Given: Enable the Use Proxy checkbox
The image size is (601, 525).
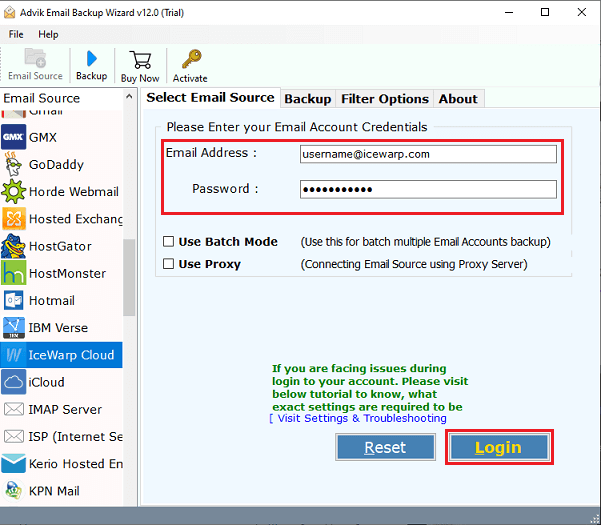Looking at the screenshot, I should click(x=168, y=264).
